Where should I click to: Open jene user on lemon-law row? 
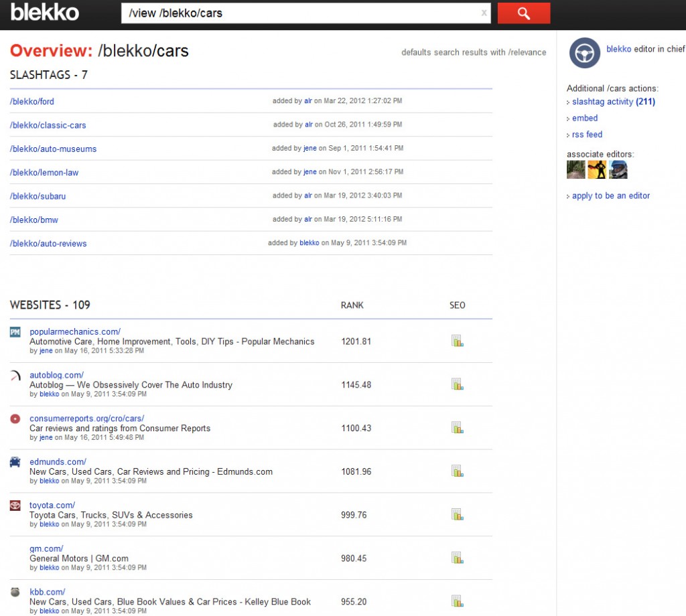tap(310, 171)
